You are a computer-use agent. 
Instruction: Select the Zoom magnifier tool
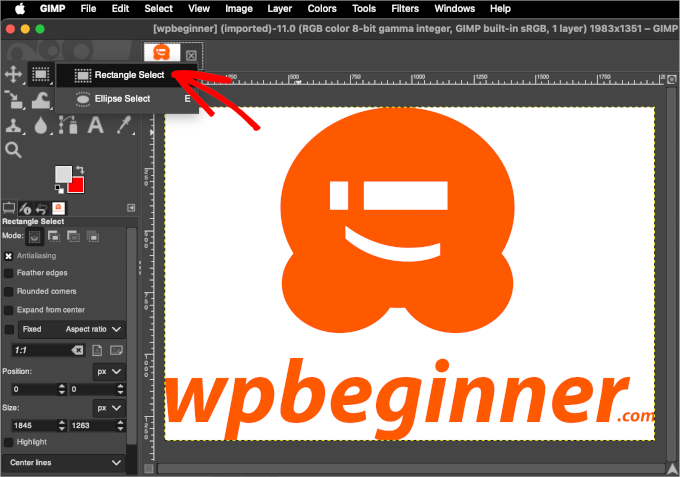[14, 150]
